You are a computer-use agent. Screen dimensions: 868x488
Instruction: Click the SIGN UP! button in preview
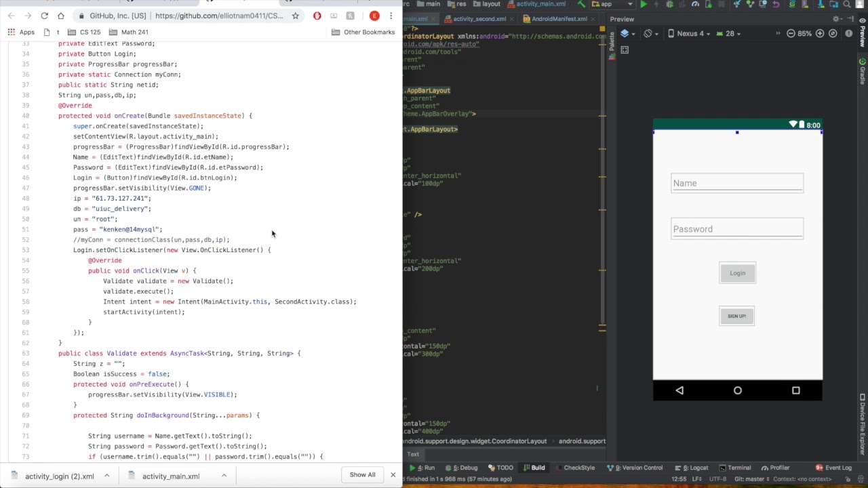point(736,316)
